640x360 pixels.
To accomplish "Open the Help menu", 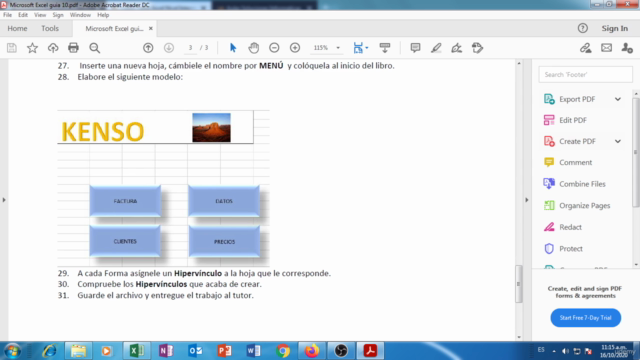I will (x=103, y=15).
